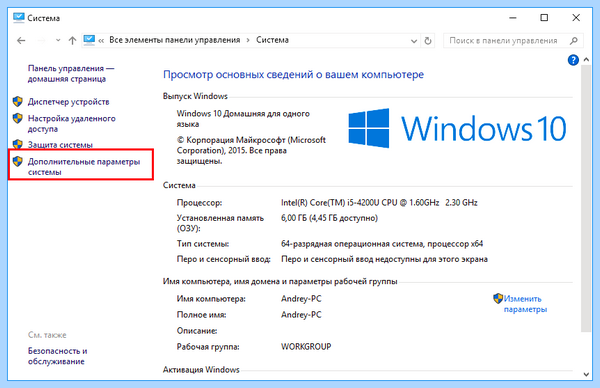This screenshot has width=600, height=388.
Task: Open Help with the question mark icon
Action: [x=573, y=60]
